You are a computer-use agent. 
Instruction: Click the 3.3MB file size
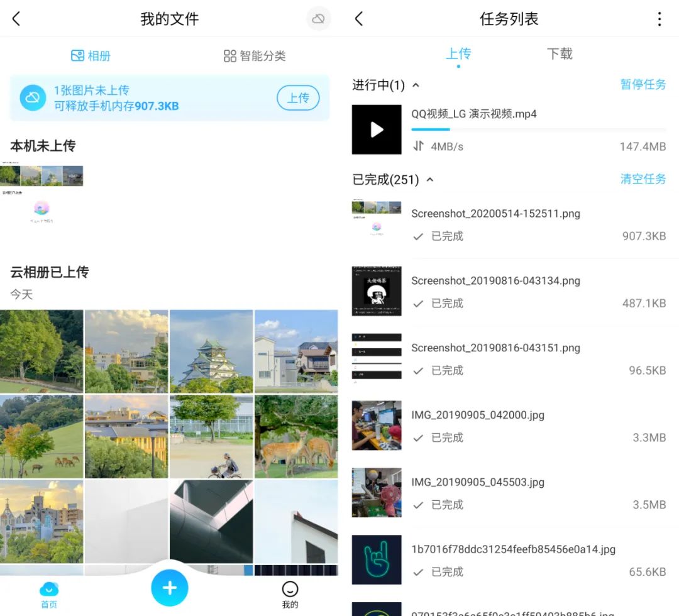[x=649, y=437]
